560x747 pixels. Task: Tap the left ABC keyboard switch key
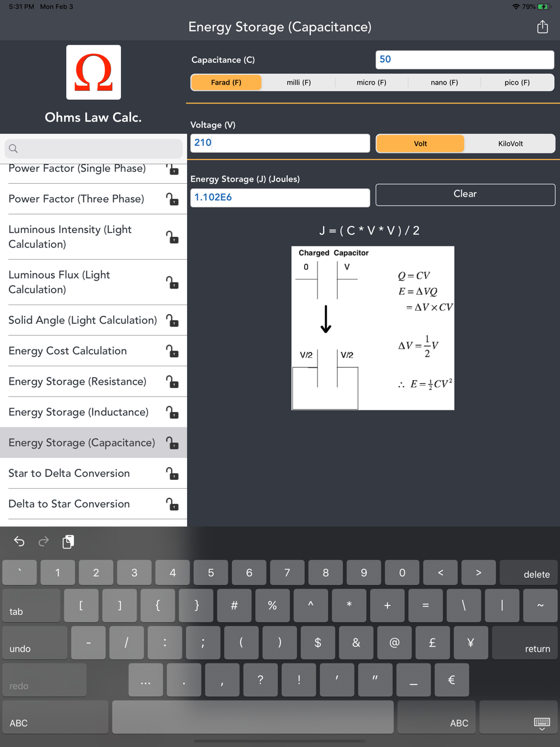coord(55,717)
